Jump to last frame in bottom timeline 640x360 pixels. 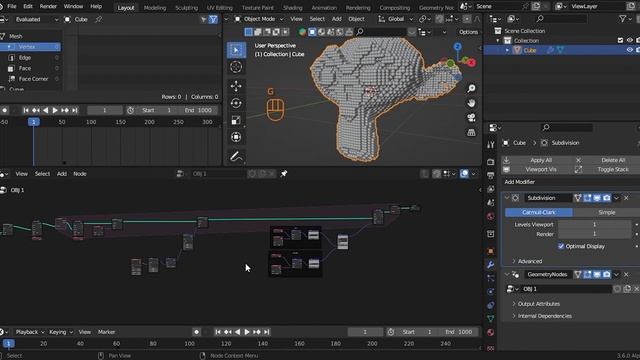[267, 332]
